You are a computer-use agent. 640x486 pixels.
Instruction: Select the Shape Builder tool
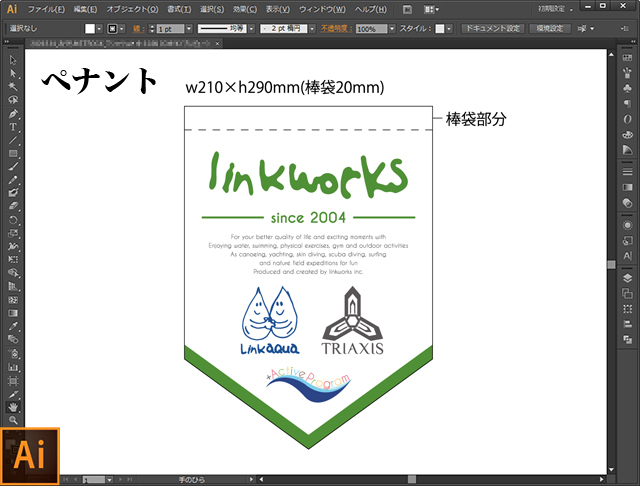tap(13, 273)
